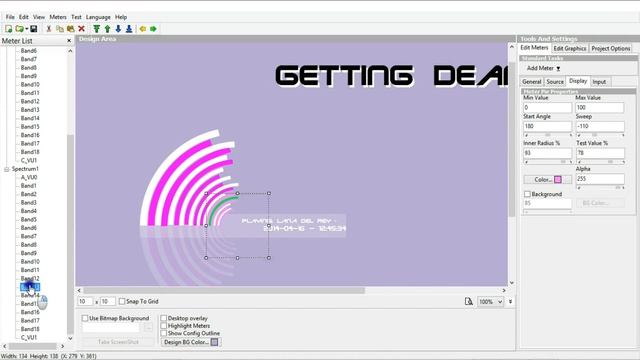Open the Help menu
Screen dimensions: 640x360
point(121,17)
